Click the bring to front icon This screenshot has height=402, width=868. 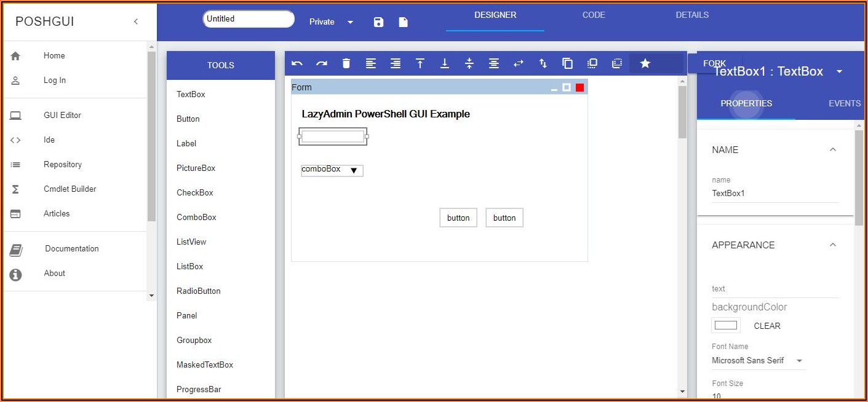click(592, 63)
